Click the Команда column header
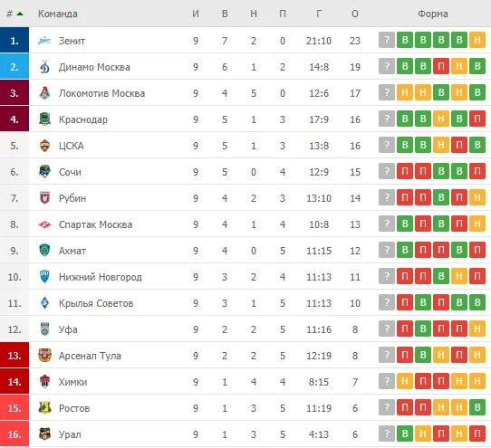The width and height of the screenshot is (491, 448). pos(58,14)
